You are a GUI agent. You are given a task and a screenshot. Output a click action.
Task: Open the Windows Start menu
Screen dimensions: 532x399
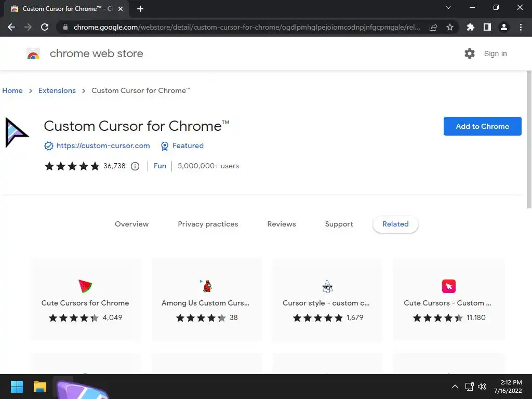pos(17,387)
